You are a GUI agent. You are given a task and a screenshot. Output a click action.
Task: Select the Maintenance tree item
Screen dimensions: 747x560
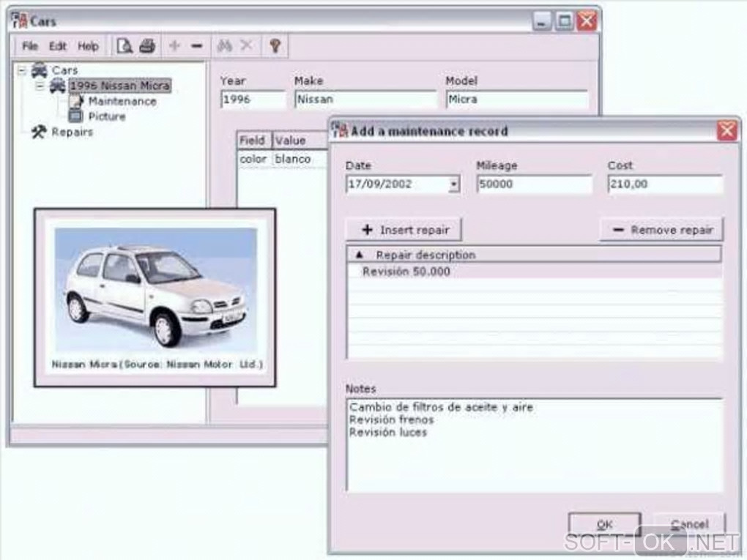coord(122,102)
